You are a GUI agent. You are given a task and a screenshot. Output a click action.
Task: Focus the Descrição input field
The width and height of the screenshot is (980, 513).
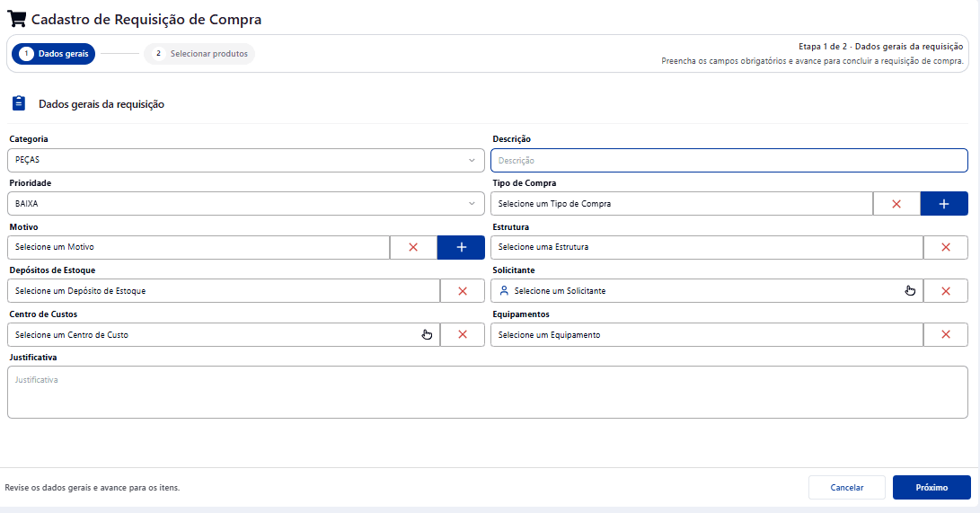coord(729,161)
